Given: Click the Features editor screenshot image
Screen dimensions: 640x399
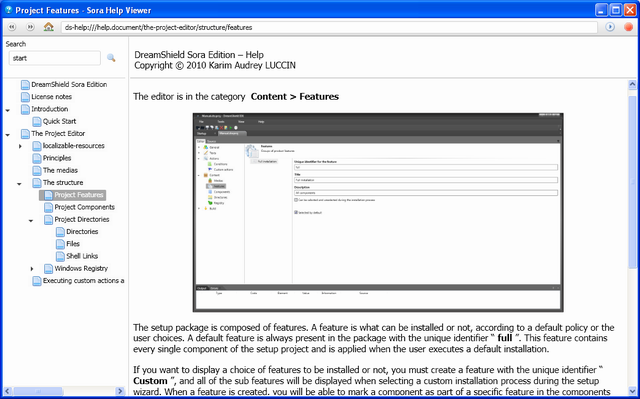Looking at the screenshot, I should click(x=378, y=213).
